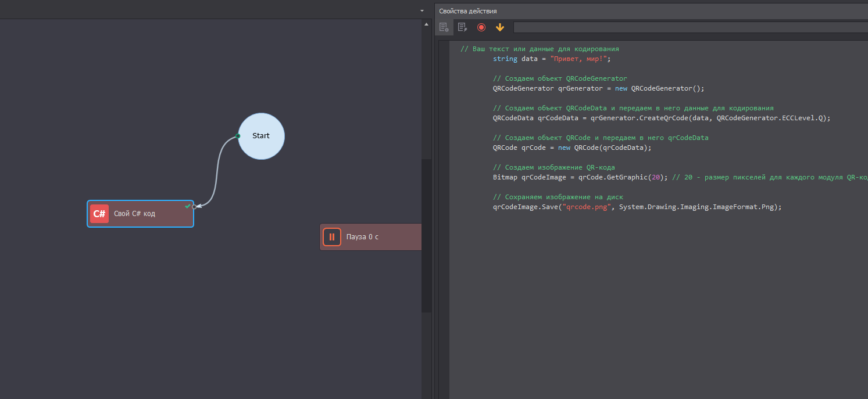Click the red record circle icon
The image size is (868, 399).
481,27
